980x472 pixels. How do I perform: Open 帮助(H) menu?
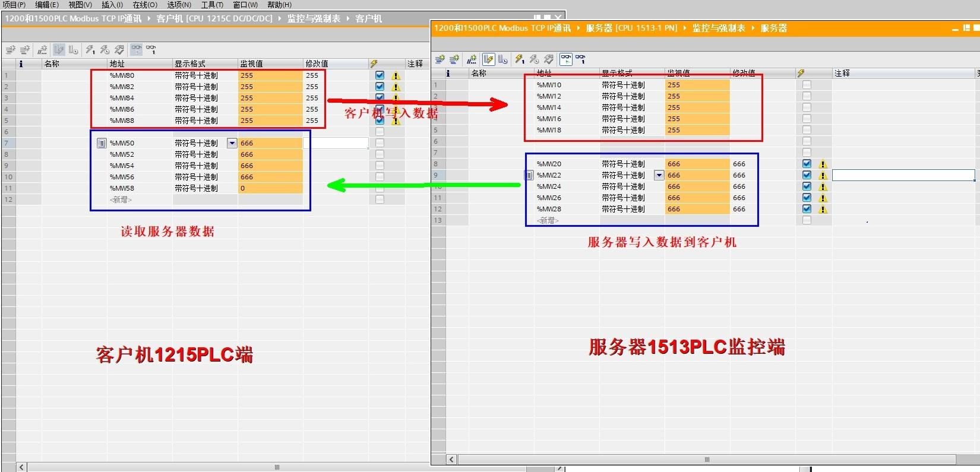(279, 5)
